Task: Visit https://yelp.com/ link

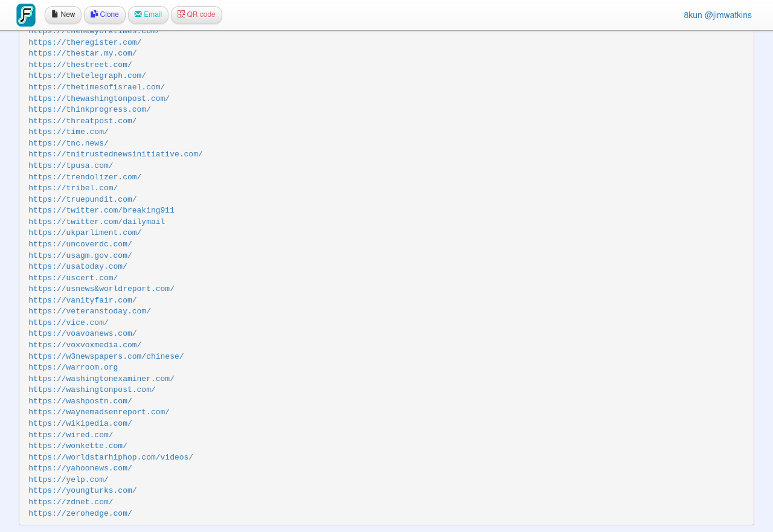Action: (69, 479)
